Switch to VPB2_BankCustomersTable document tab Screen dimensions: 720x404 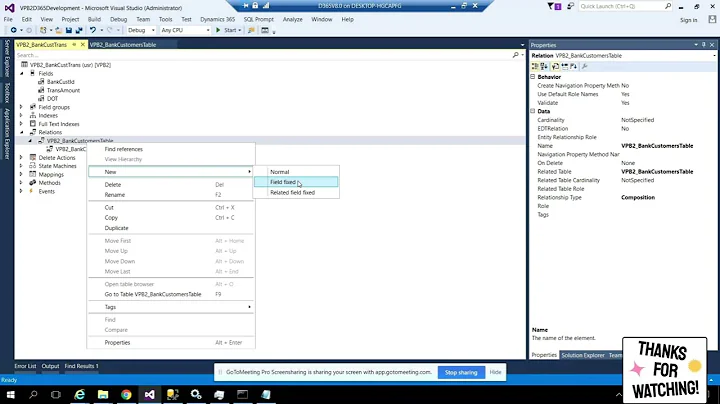pyautogui.click(x=123, y=45)
